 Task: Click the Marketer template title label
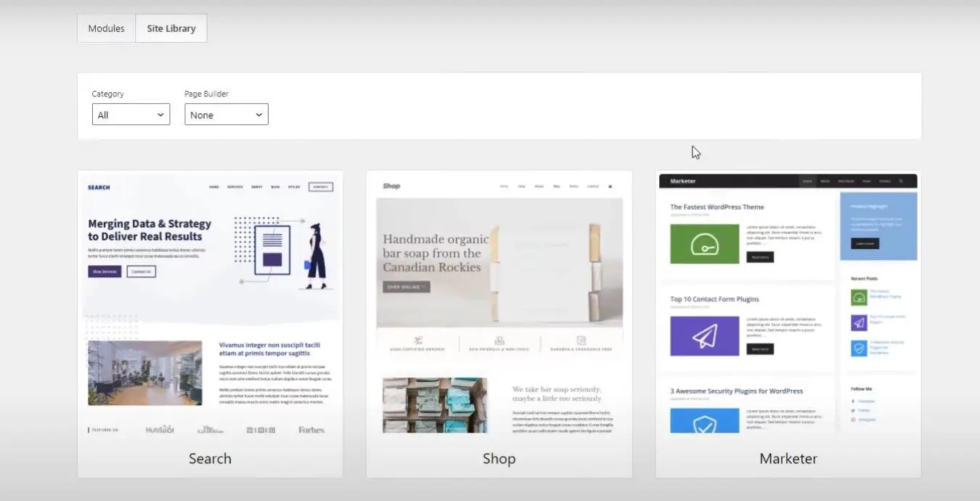[788, 459]
